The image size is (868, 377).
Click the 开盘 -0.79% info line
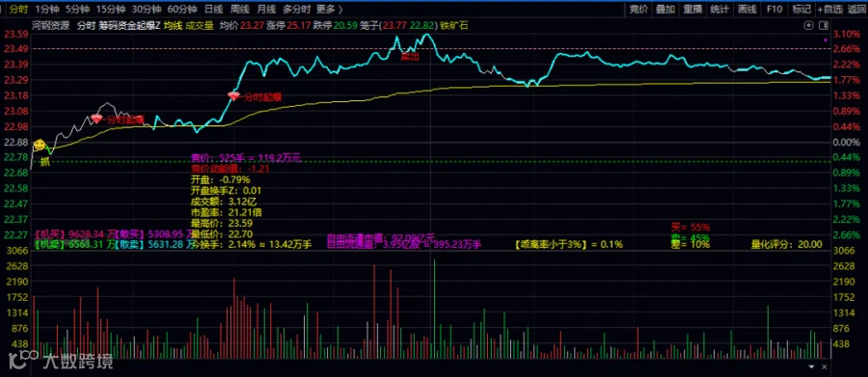[220, 179]
